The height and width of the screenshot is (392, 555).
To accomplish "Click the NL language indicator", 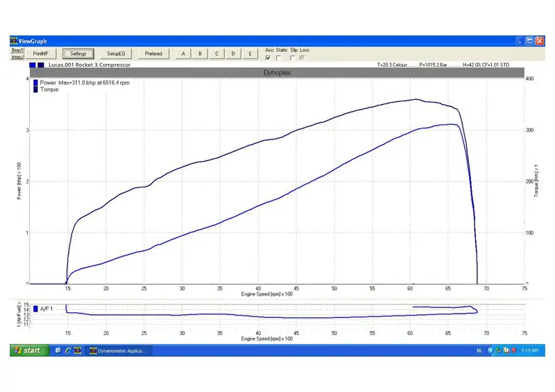I will tap(479, 350).
